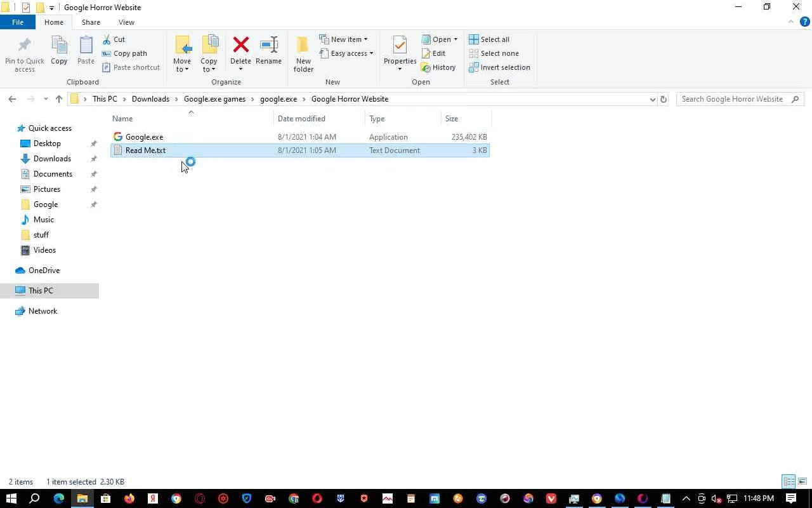
Task: Switch to the View ribbon tab
Action: pyautogui.click(x=126, y=22)
